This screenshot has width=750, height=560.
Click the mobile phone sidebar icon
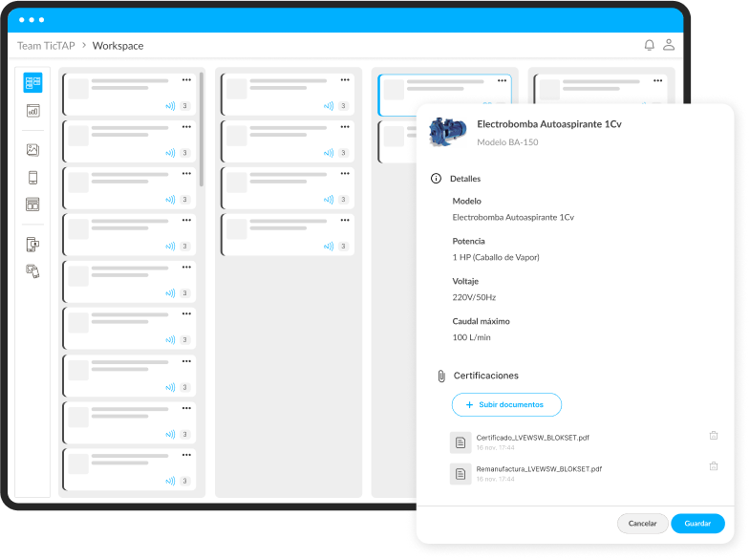pyautogui.click(x=32, y=178)
